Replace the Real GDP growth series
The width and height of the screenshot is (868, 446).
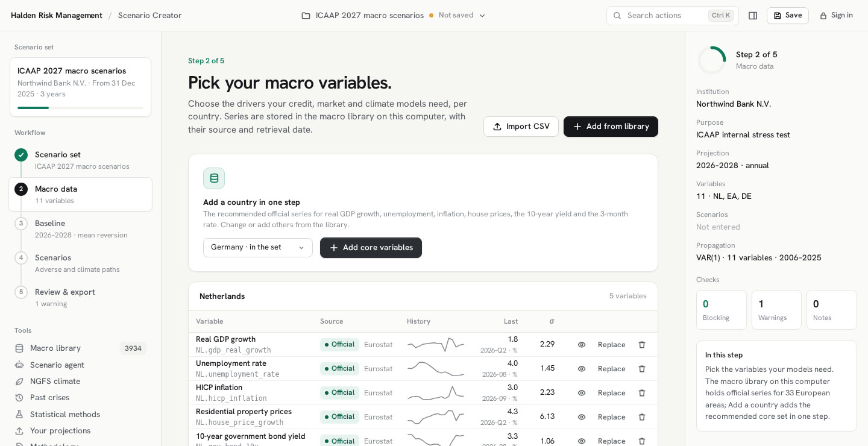point(612,345)
